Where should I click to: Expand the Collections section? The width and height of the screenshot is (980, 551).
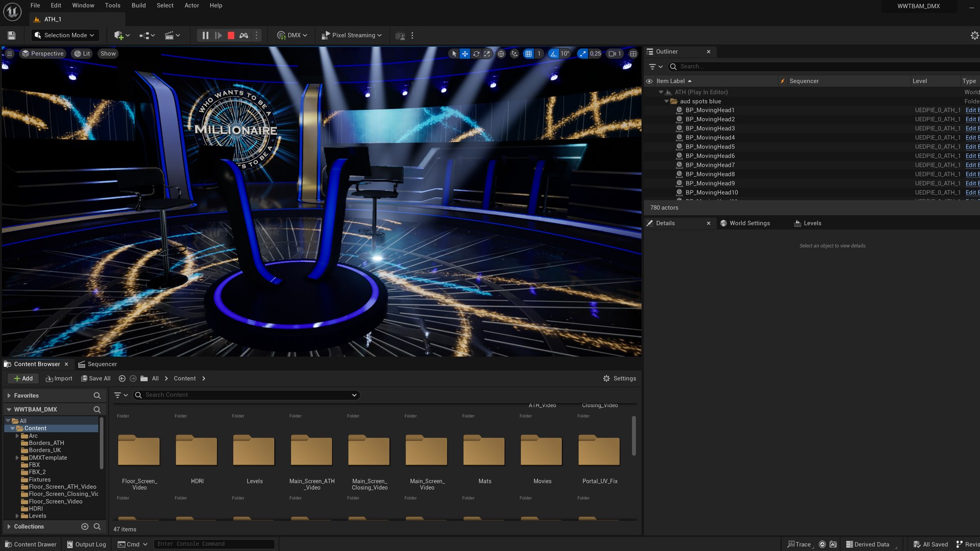(9, 527)
